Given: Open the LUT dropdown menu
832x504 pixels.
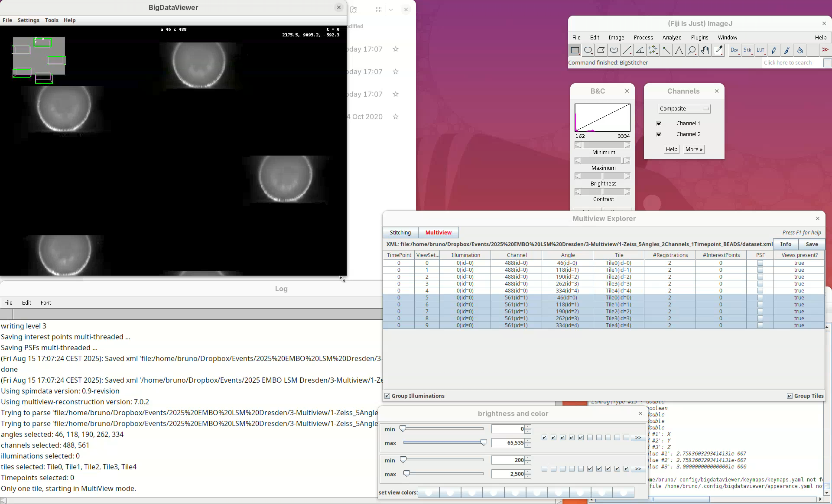Looking at the screenshot, I should pyautogui.click(x=760, y=50).
